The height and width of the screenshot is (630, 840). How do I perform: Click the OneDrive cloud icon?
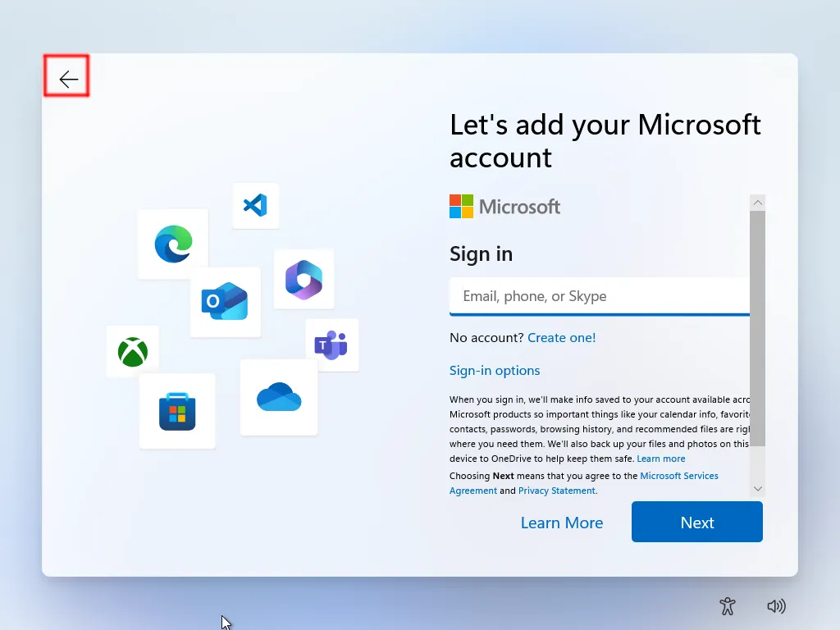(279, 396)
